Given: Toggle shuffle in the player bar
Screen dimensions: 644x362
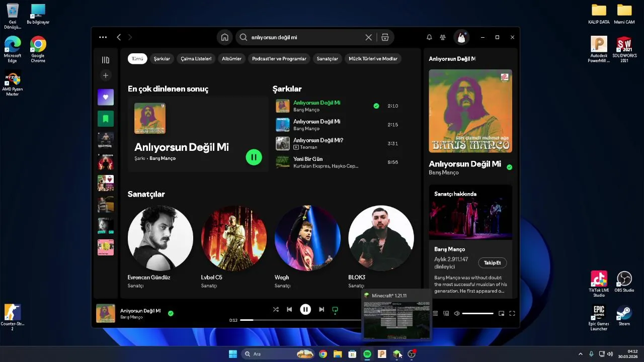Looking at the screenshot, I should [276, 309].
